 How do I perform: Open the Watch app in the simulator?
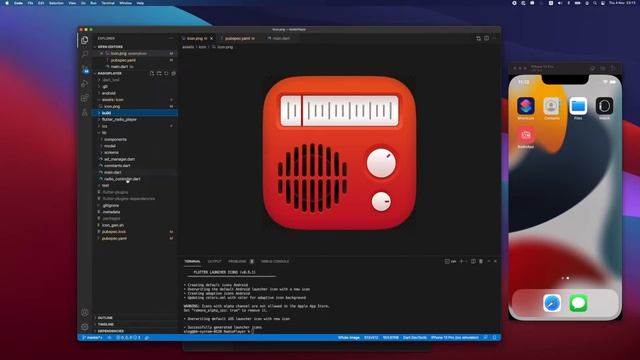click(x=604, y=106)
